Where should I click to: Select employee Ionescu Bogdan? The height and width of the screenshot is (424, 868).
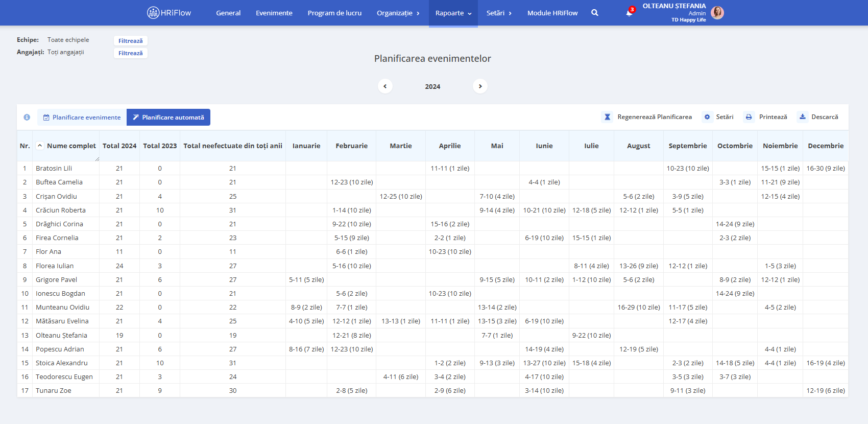[60, 293]
